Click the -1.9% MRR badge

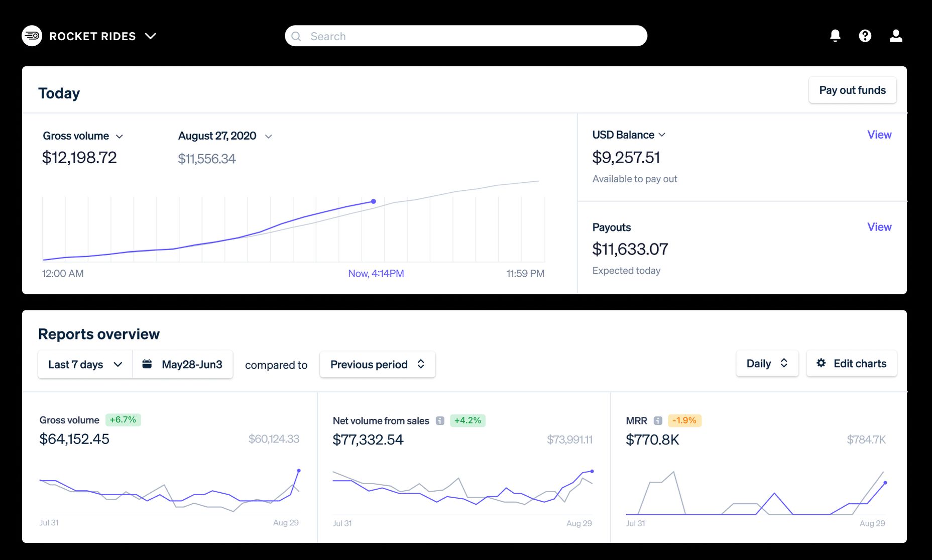pos(684,420)
